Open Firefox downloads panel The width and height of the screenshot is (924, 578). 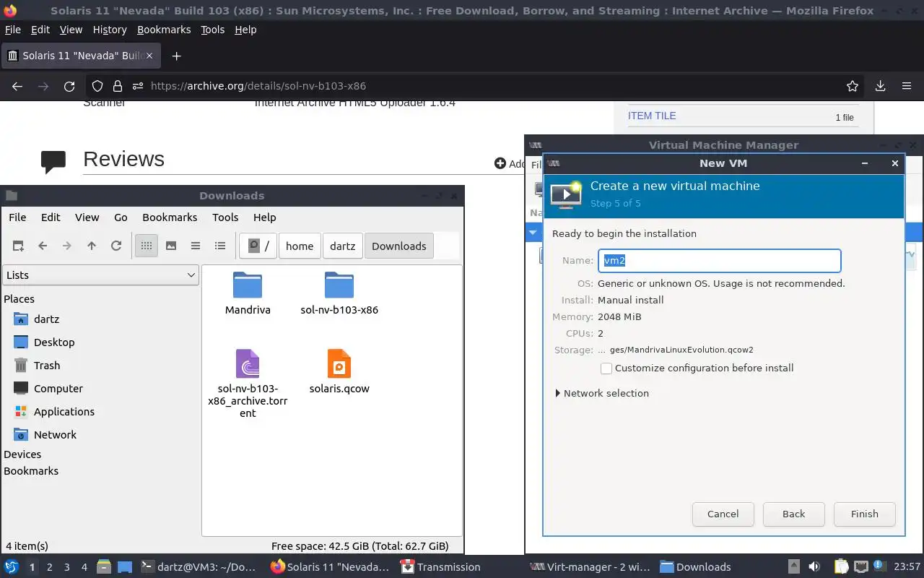click(880, 86)
